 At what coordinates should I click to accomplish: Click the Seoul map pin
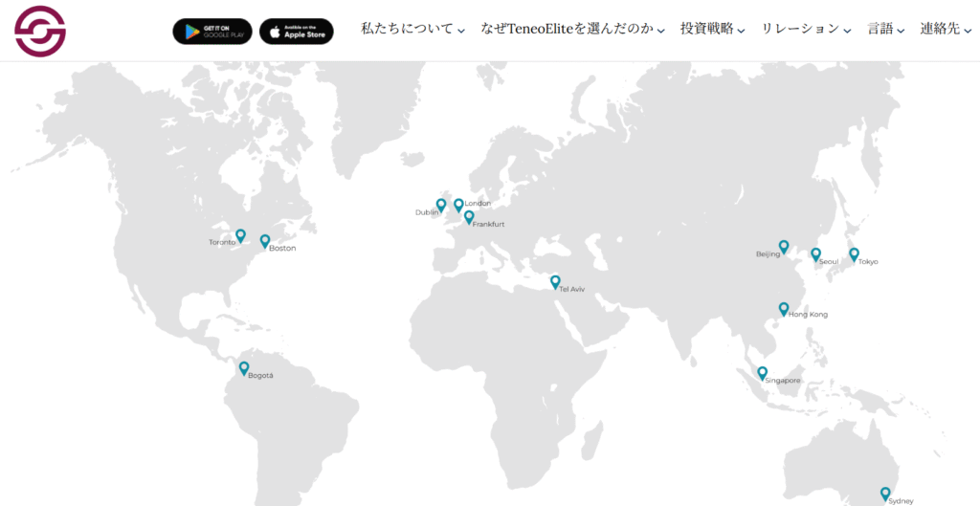tap(815, 254)
